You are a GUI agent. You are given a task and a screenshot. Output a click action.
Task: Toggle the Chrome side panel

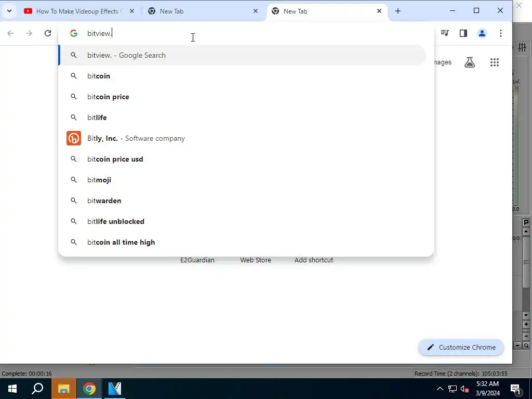coord(463,33)
